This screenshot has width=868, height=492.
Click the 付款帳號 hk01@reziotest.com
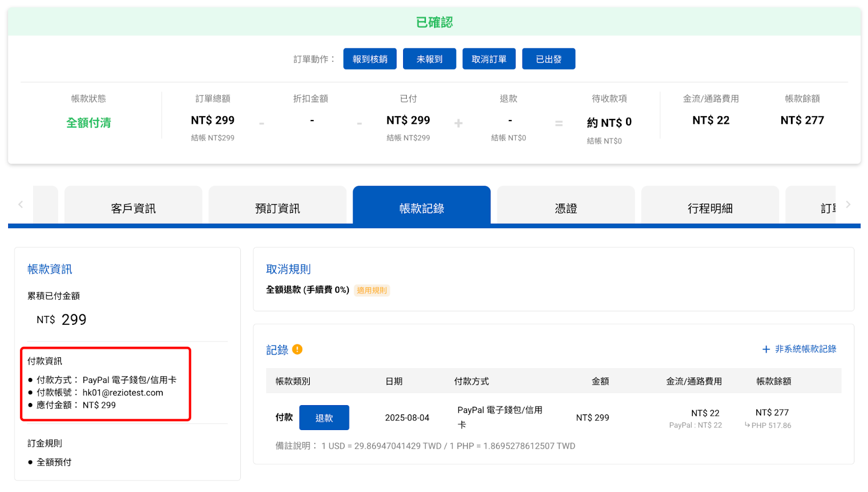100,393
